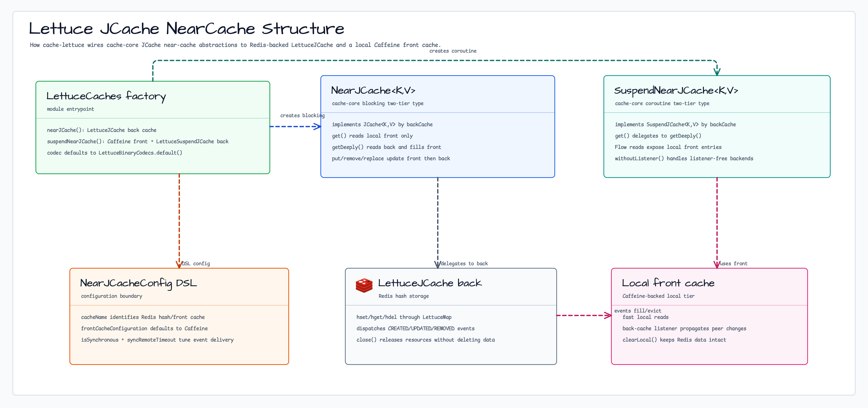Select the 'LettuceCaches factory' card heading
Screen dimensions: 868x408
(x=106, y=96)
